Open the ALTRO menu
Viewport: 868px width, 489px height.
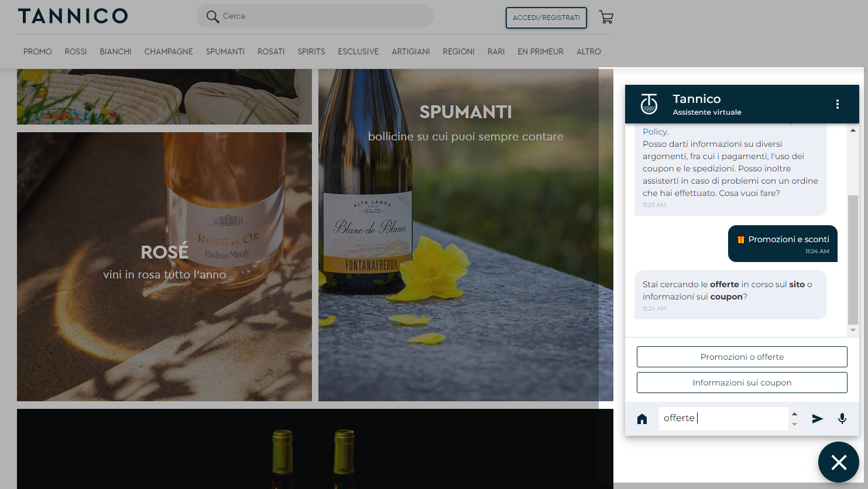click(x=589, y=51)
